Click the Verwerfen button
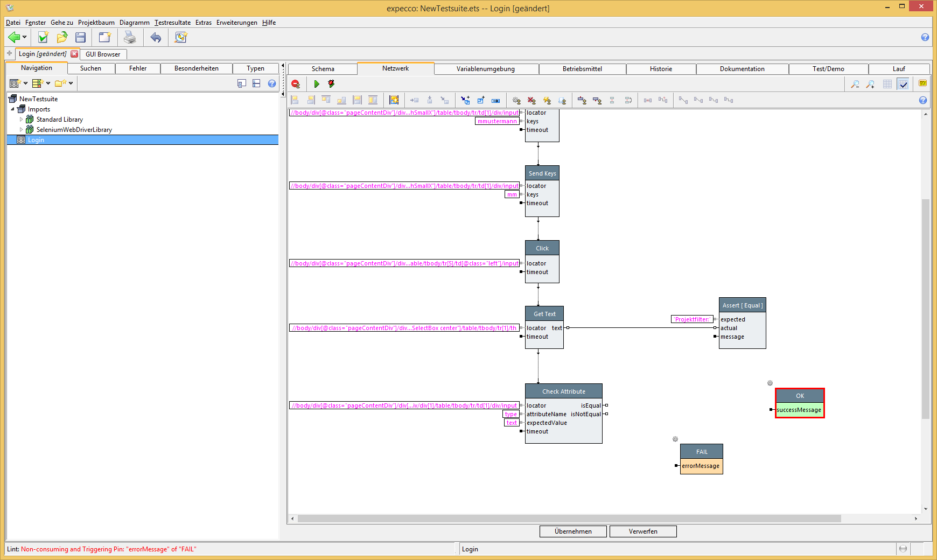 (643, 531)
